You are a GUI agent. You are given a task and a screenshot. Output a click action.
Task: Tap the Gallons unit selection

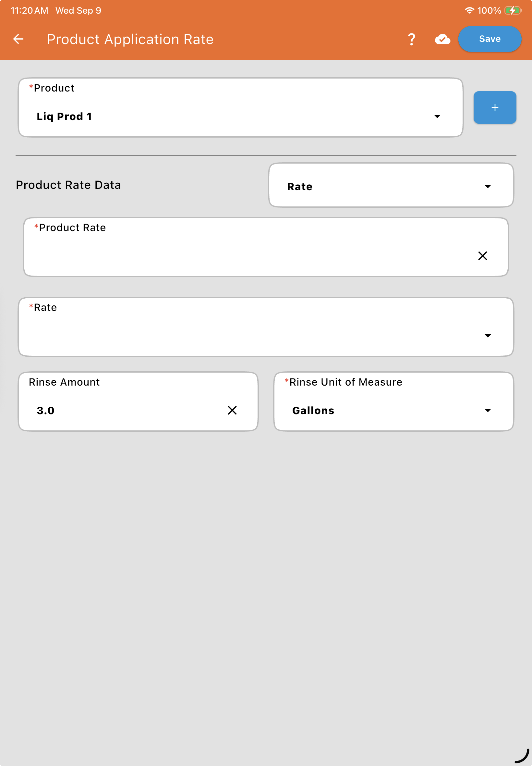click(x=313, y=410)
